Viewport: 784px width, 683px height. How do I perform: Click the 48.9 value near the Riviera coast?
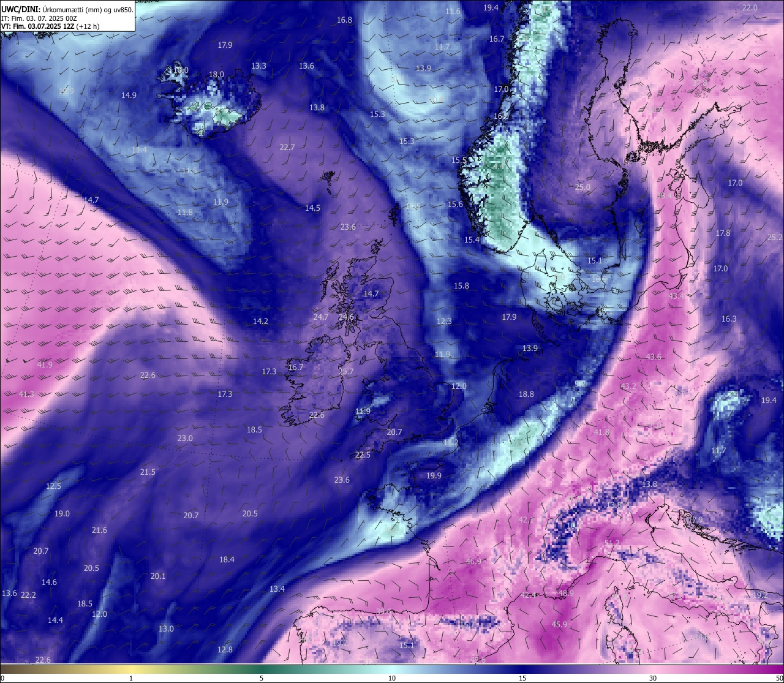pos(566,593)
